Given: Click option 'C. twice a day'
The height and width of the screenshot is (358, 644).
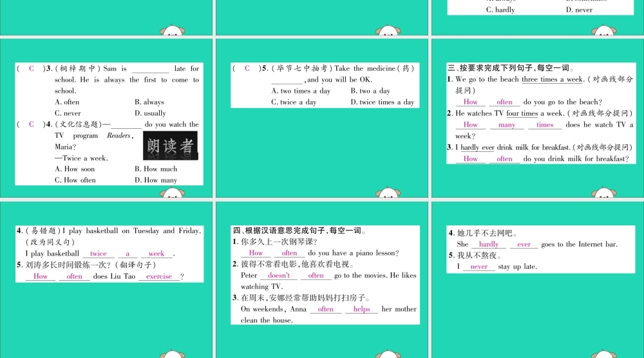Looking at the screenshot, I should point(294,102).
